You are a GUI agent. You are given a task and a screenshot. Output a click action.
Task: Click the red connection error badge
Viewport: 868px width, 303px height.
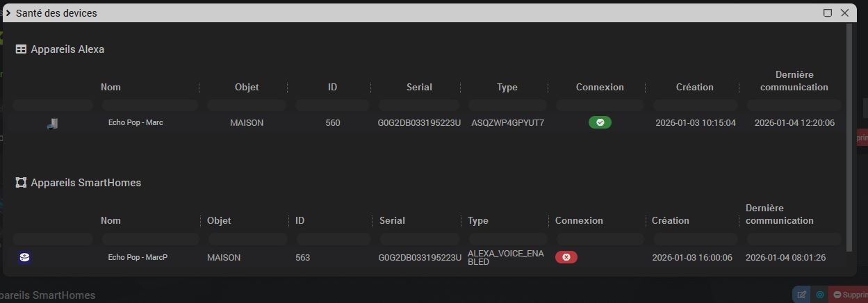pyautogui.click(x=566, y=257)
